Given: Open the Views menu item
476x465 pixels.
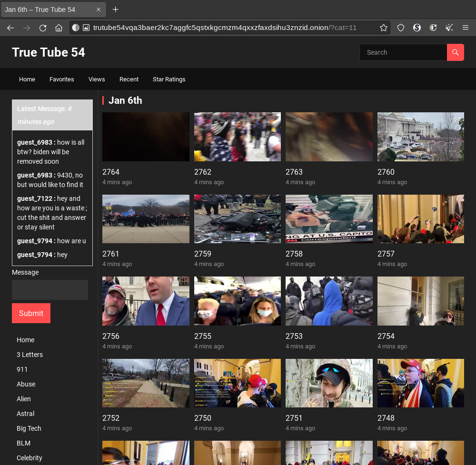Looking at the screenshot, I should (97, 79).
